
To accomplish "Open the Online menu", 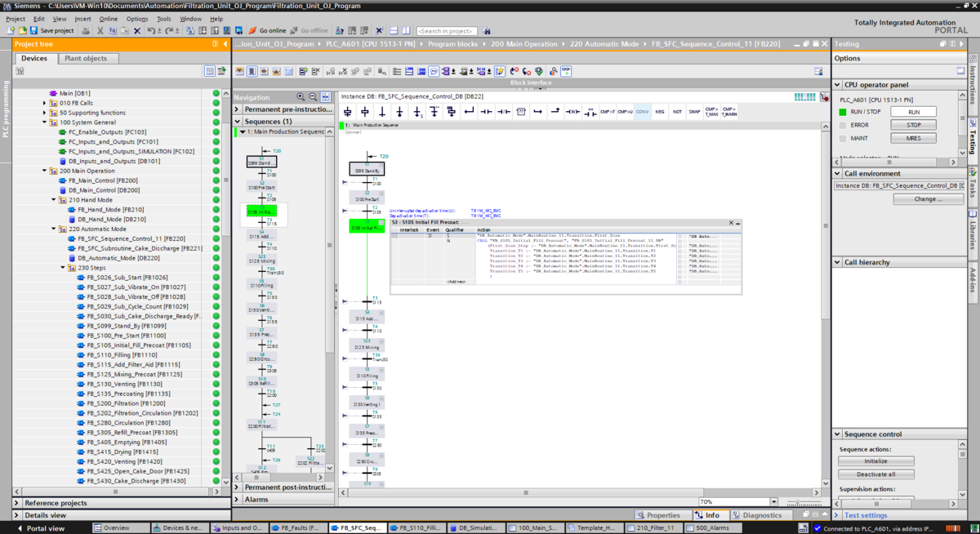I will (108, 18).
